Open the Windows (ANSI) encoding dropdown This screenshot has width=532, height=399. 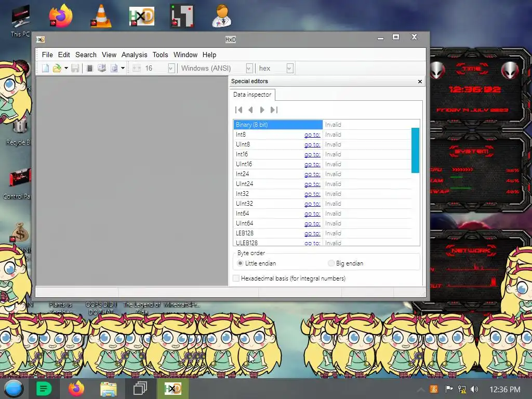(249, 68)
